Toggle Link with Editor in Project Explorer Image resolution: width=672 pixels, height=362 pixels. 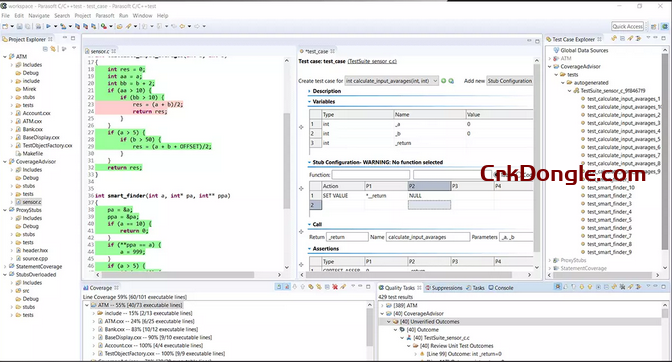pos(53,49)
